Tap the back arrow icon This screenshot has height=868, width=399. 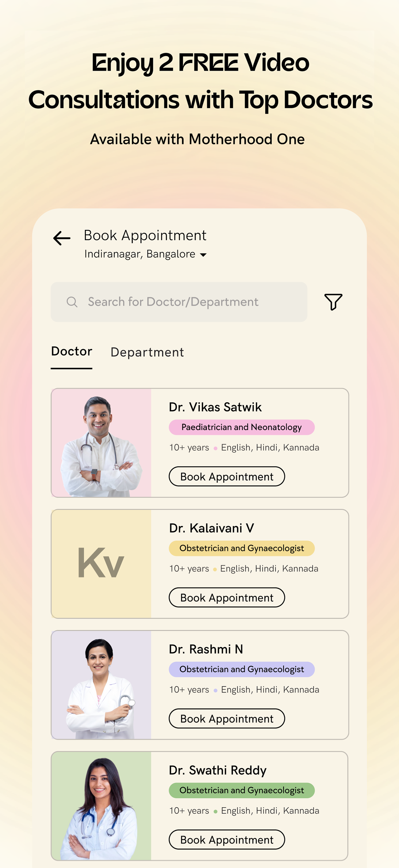click(62, 238)
